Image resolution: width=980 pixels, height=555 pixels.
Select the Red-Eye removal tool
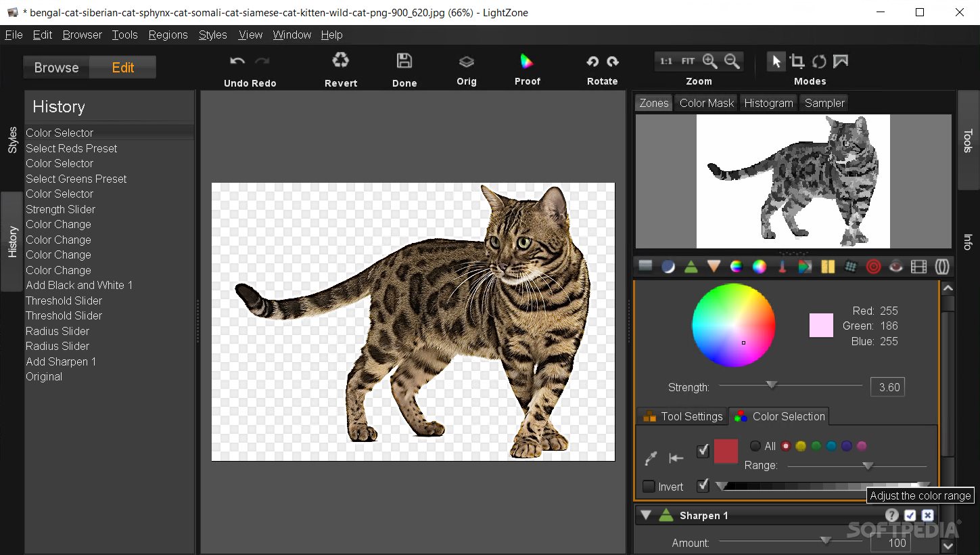point(896,266)
